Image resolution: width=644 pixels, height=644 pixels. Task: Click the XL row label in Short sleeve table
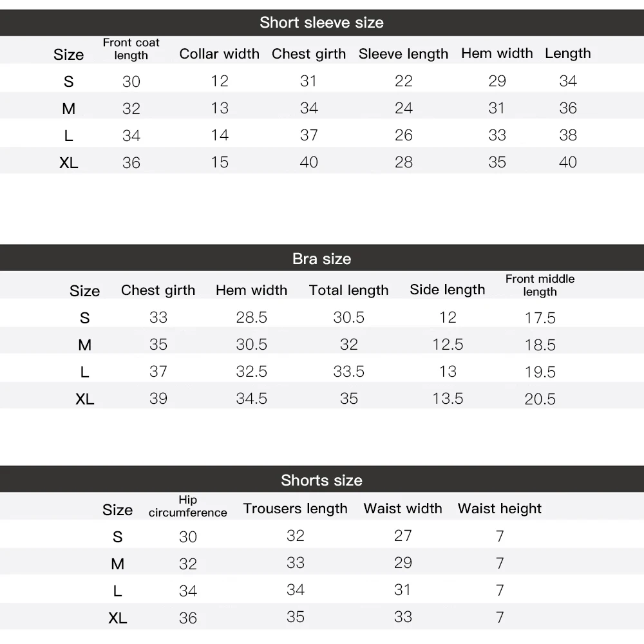pyautogui.click(x=69, y=163)
